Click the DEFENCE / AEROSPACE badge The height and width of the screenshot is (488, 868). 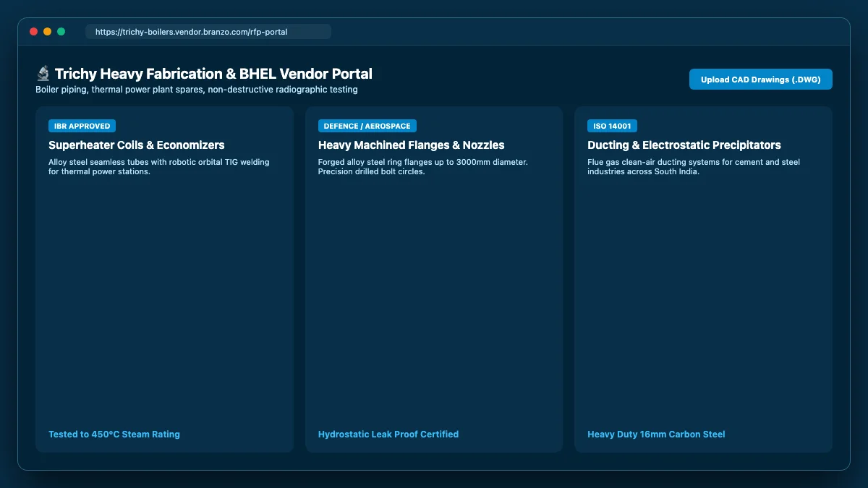(367, 126)
